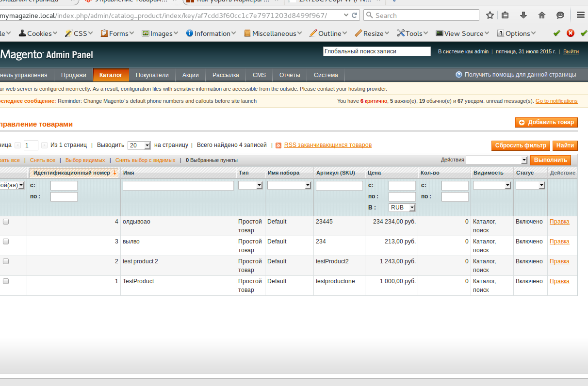
Task: Focus the Глобальный поиск записи field
Action: coord(377,51)
